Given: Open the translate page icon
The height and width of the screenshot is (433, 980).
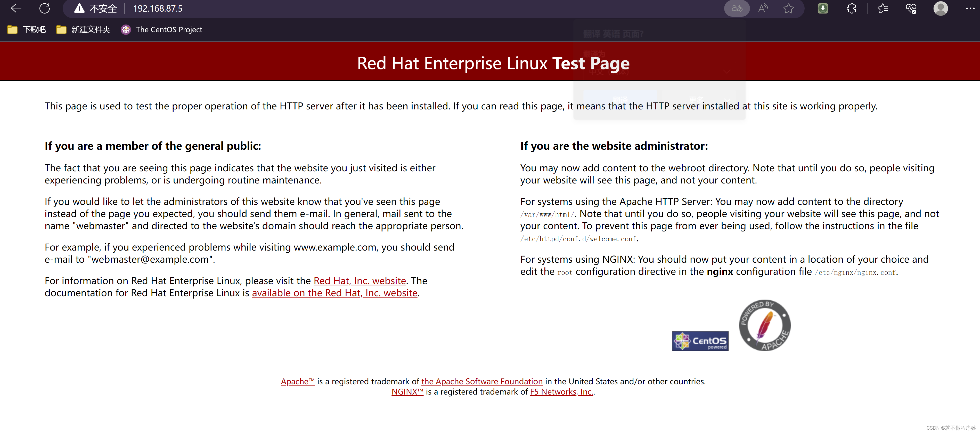Looking at the screenshot, I should [x=737, y=8].
